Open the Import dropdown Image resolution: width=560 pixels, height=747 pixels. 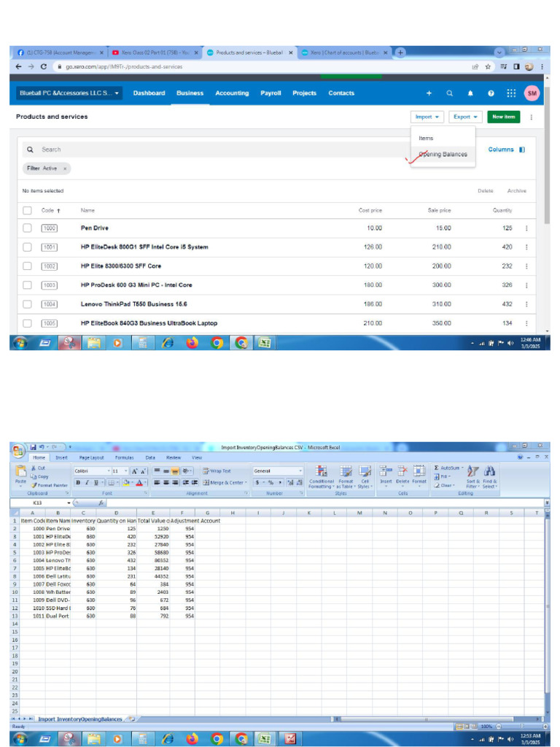click(x=427, y=117)
